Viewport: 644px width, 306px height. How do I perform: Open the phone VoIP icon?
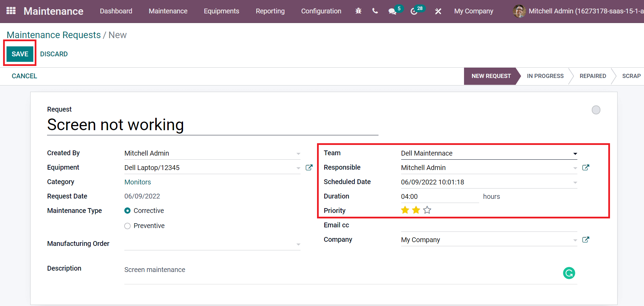tap(375, 11)
